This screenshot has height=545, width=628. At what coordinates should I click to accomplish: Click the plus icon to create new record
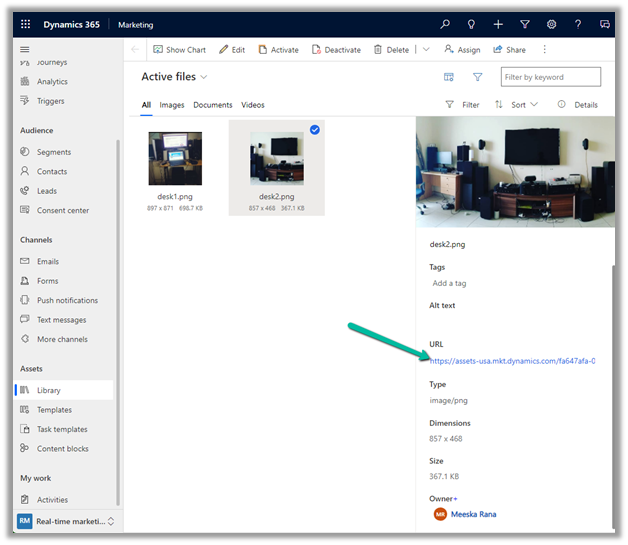(498, 24)
